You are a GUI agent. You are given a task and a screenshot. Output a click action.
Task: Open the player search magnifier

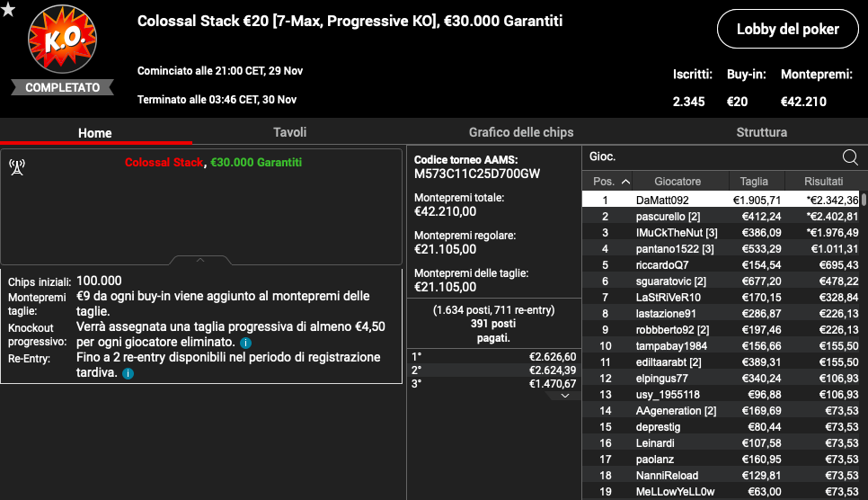coord(849,156)
